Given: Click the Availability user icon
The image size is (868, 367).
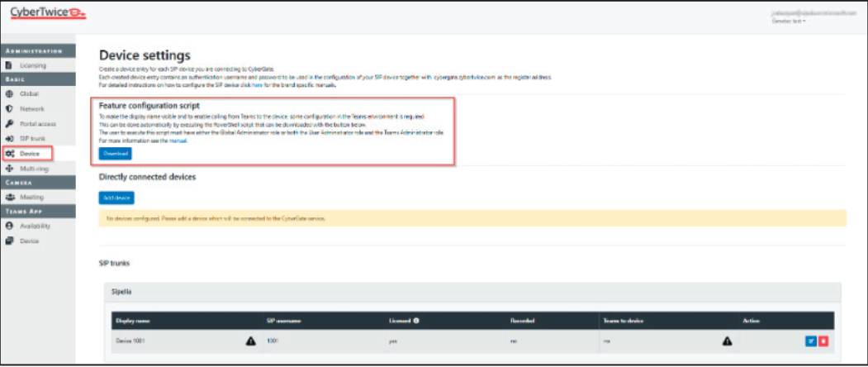Looking at the screenshot, I should click(x=9, y=226).
